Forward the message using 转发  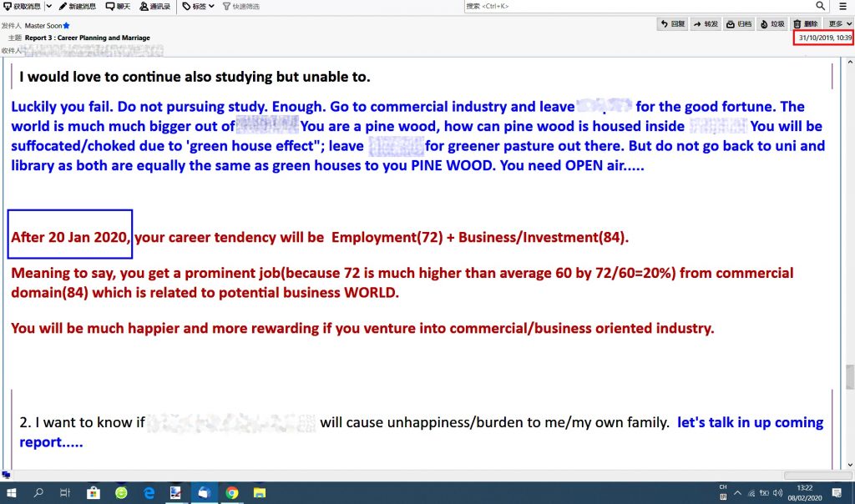point(706,24)
